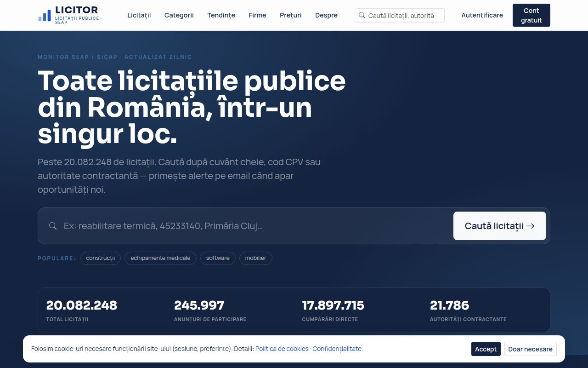The image size is (588, 368).
Task: Click the magnifier icon in header search
Action: pyautogui.click(x=362, y=15)
